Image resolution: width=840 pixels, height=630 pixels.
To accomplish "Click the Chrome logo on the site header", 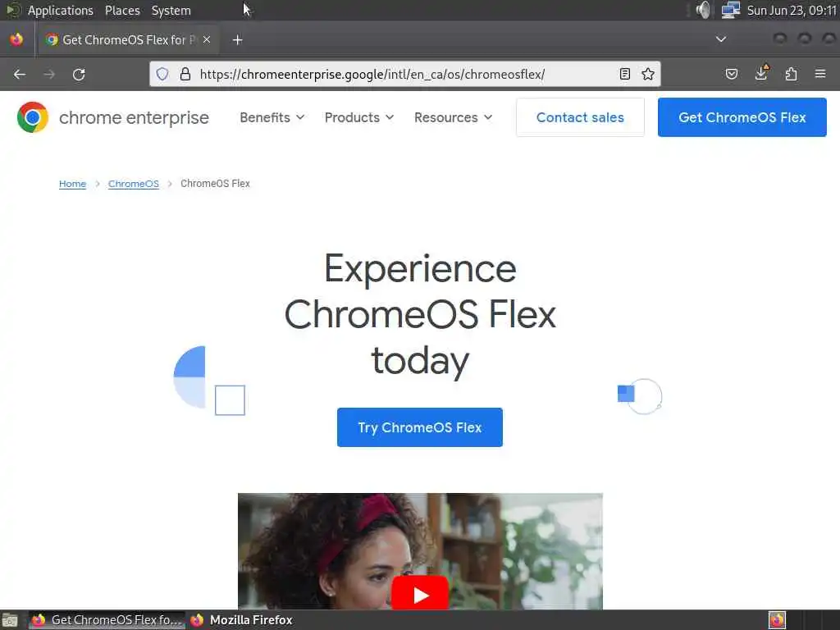I will 33,117.
